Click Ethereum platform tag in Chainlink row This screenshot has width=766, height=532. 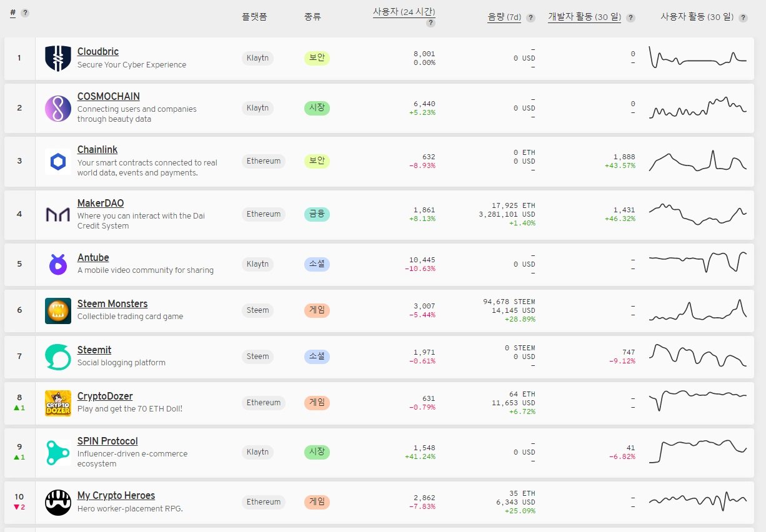(x=264, y=161)
